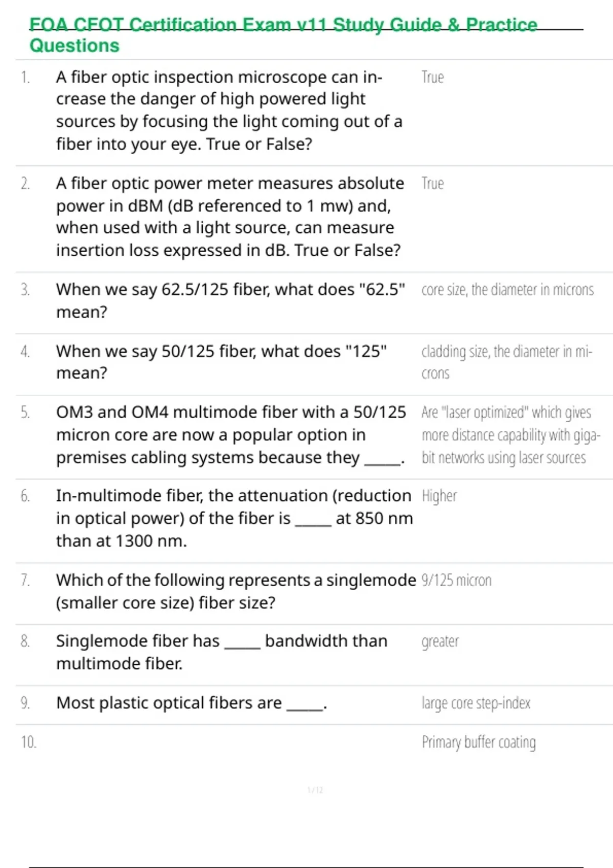Image resolution: width=613 pixels, height=868 pixels.
Task: Click the question asking what "125" means
Action: click(221, 362)
